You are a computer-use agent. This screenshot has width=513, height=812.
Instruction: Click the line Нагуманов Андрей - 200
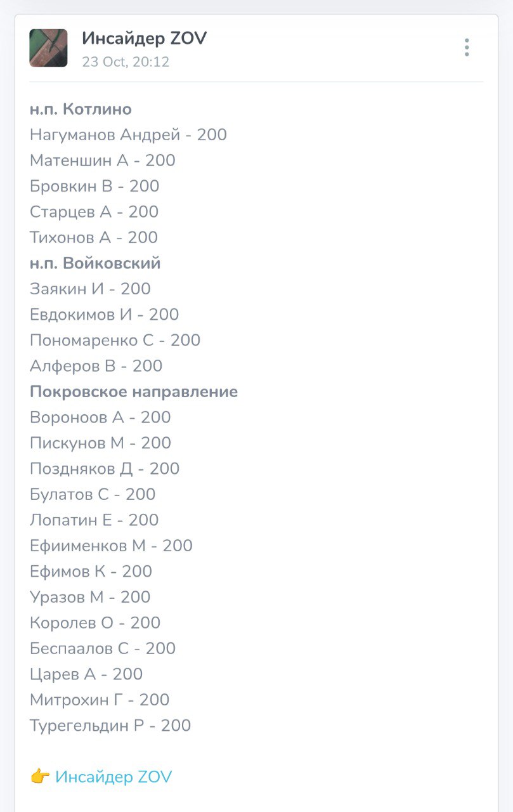(128, 134)
